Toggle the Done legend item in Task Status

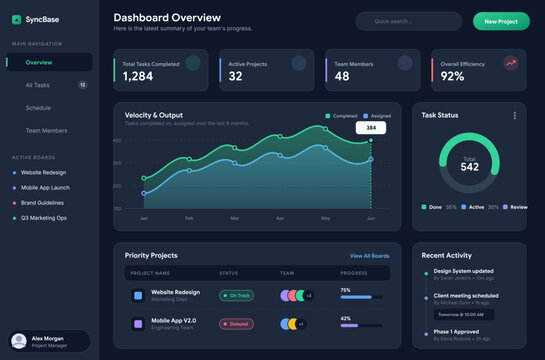coord(439,207)
